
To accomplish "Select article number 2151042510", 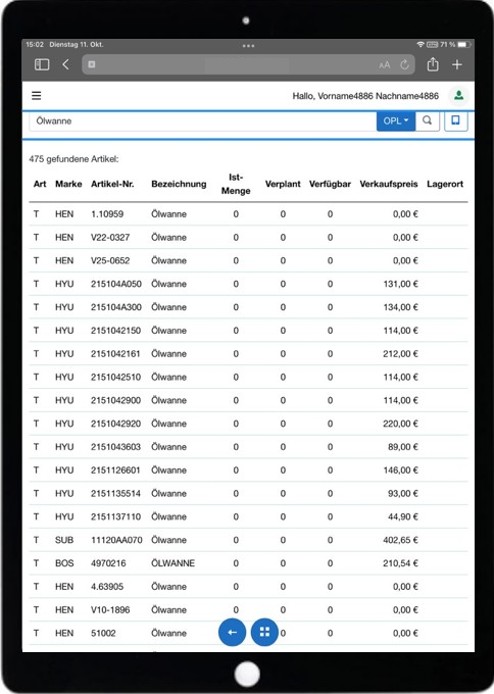I will click(116, 377).
